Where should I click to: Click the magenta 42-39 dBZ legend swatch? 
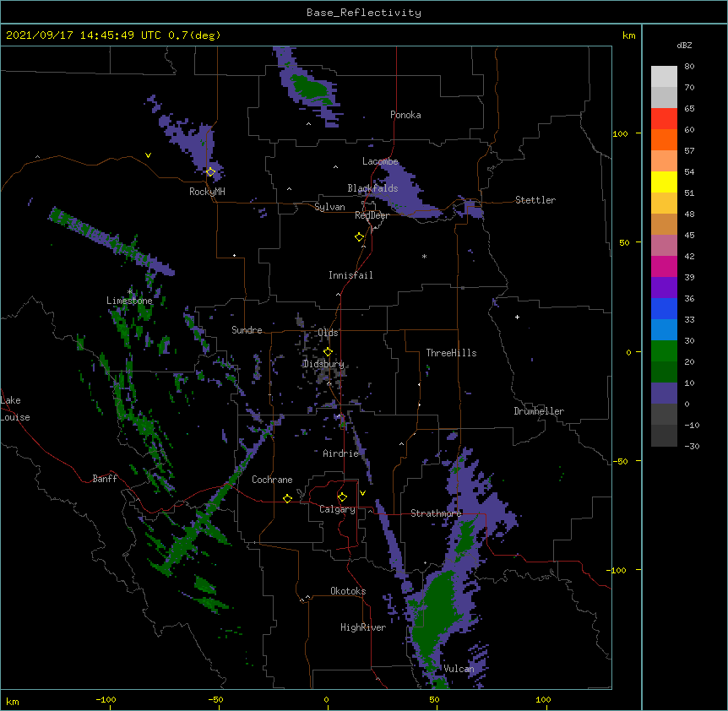pos(664,266)
